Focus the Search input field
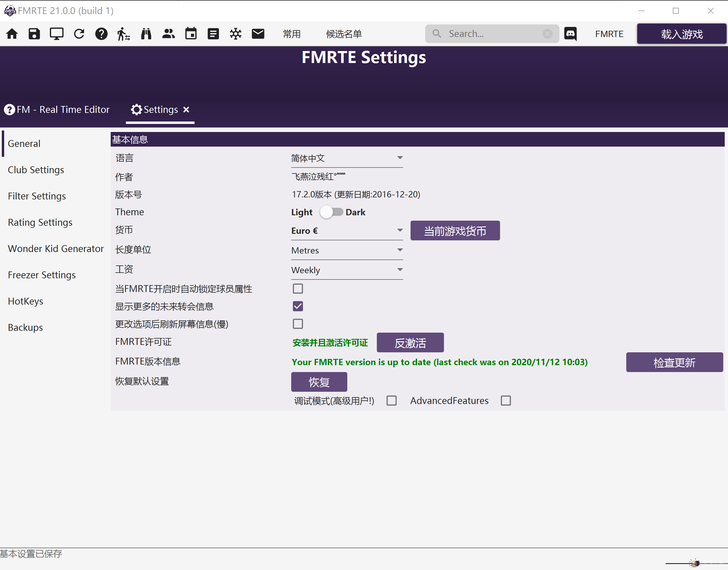Image resolution: width=728 pixels, height=570 pixels. 492,34
